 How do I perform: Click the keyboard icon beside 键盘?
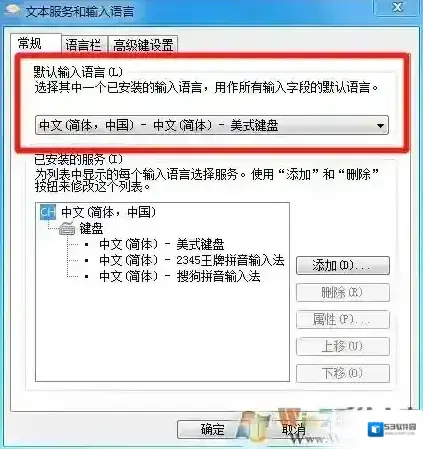(67, 229)
